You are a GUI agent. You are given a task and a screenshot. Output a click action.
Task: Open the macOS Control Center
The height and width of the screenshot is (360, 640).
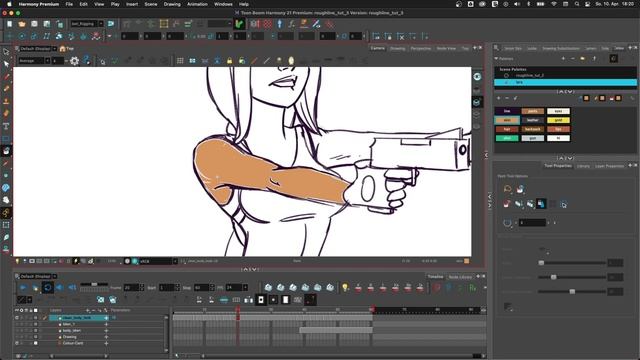(x=588, y=4)
